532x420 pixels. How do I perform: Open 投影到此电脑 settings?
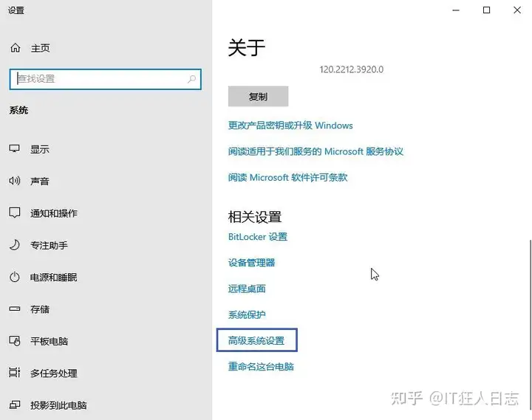coord(58,404)
